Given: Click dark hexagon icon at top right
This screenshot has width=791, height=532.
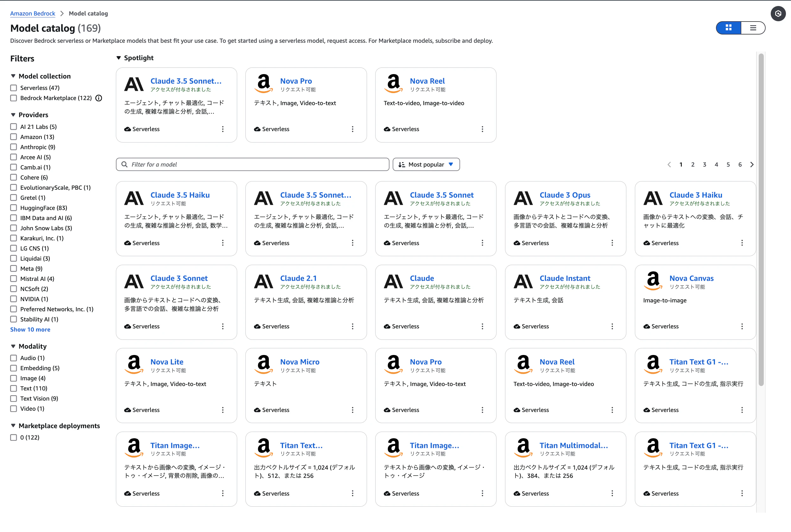Looking at the screenshot, I should [778, 14].
